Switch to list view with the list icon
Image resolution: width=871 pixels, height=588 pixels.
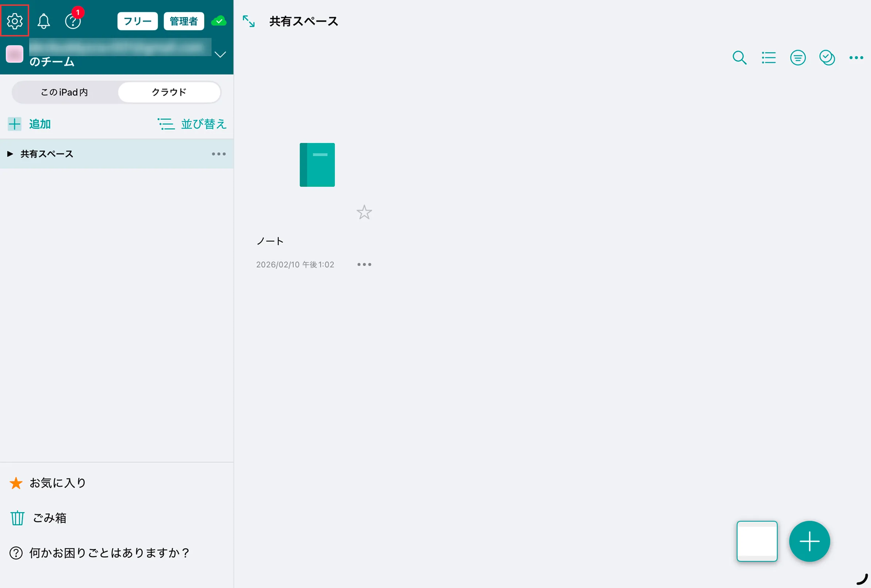(769, 58)
